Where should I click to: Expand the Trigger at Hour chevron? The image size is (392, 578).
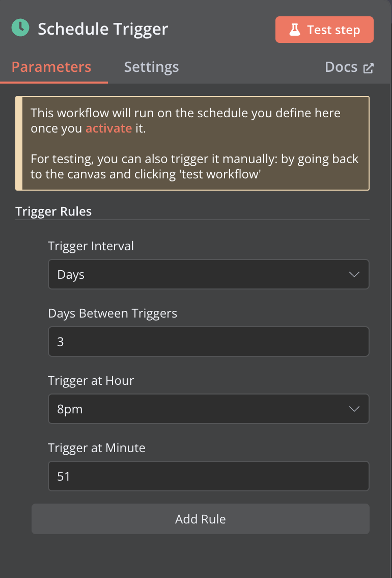tap(354, 409)
